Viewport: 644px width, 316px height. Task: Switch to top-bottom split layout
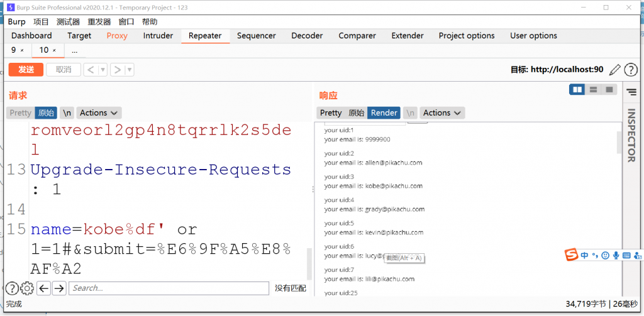[x=593, y=90]
